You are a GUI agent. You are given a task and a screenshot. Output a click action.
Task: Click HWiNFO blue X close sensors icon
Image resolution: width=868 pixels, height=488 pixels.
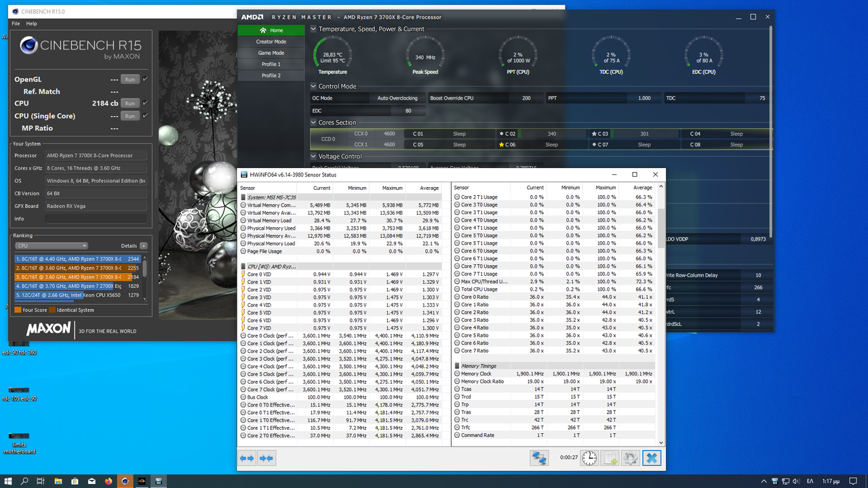point(652,458)
